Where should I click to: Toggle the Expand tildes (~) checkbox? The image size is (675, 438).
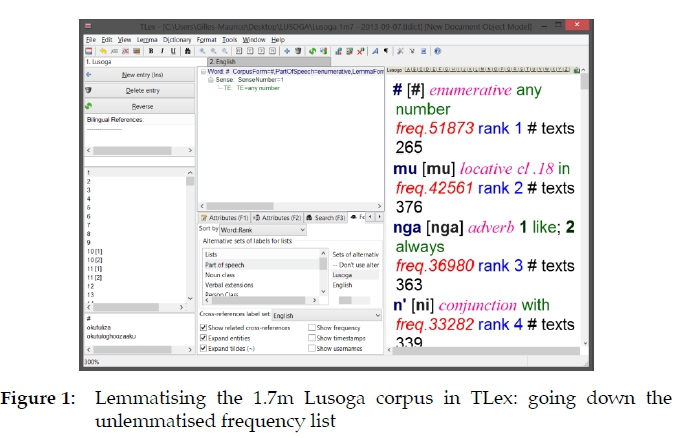tap(204, 347)
